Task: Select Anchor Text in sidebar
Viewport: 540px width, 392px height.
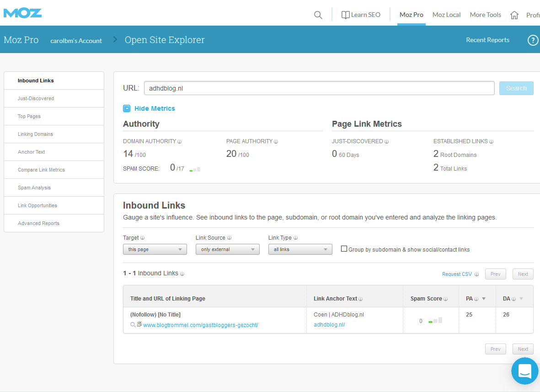Action: tap(54, 152)
